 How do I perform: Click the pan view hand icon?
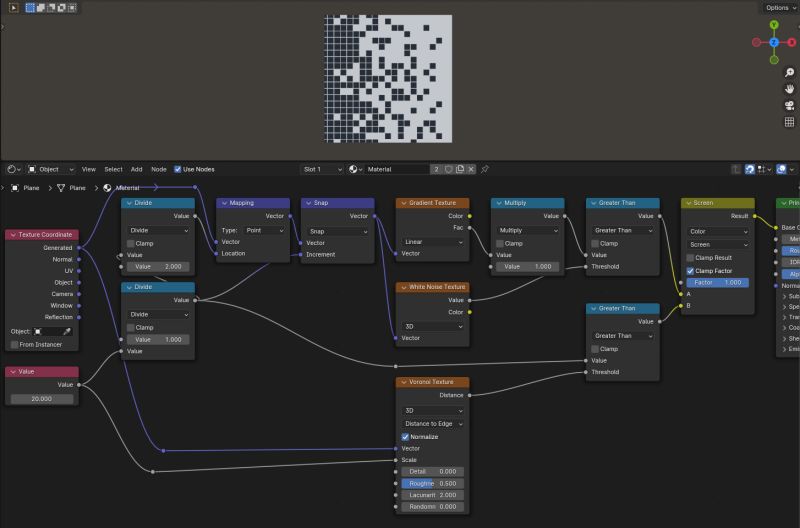pyautogui.click(x=789, y=89)
